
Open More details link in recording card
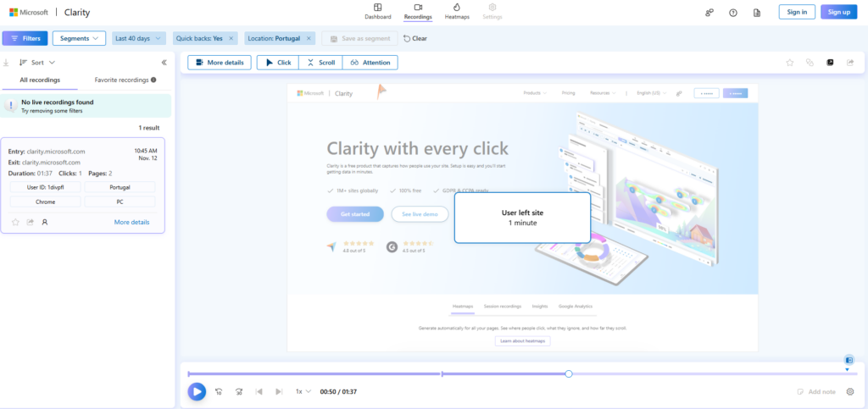[131, 222]
